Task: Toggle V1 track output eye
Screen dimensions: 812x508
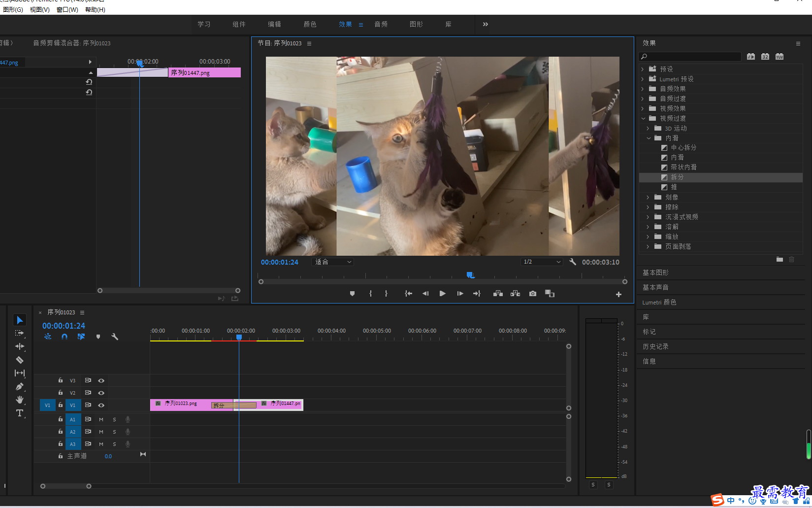Action: [x=101, y=405]
